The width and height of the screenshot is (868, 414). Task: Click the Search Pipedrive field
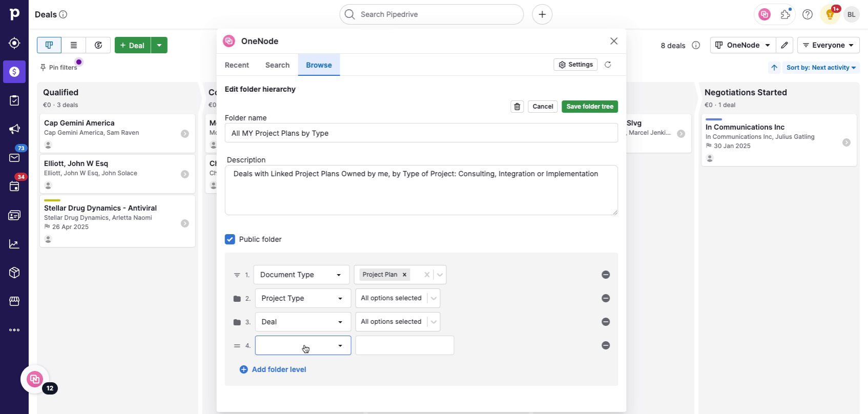tap(431, 14)
